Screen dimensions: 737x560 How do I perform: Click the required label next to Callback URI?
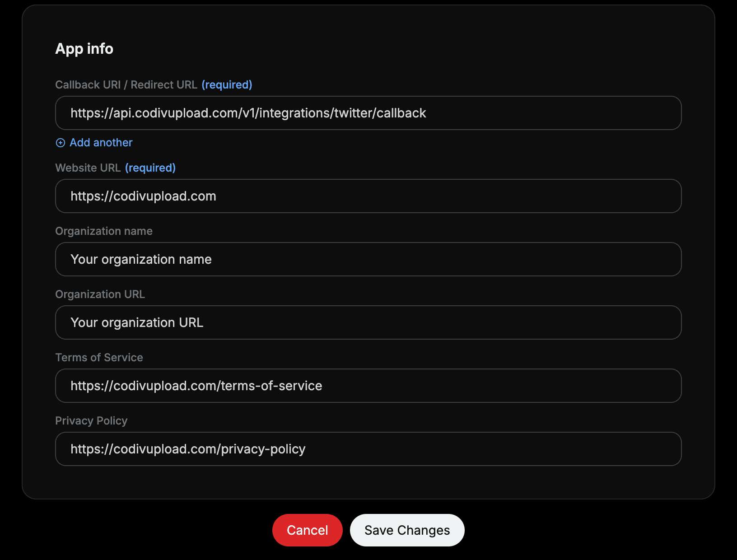point(227,84)
